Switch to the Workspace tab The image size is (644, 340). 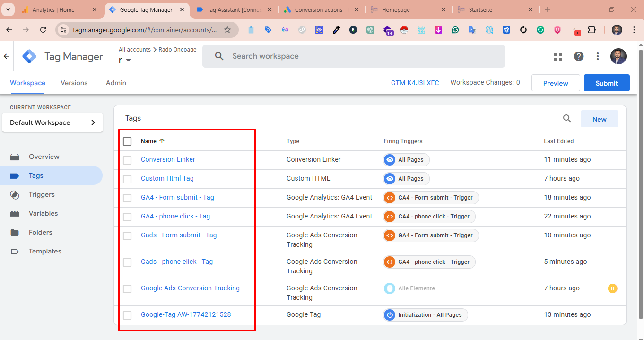tap(28, 83)
